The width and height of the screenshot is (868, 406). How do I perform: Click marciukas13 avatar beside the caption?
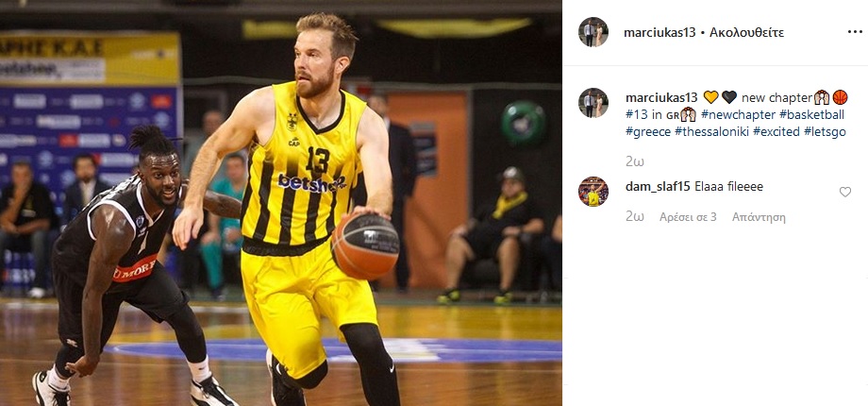pyautogui.click(x=593, y=103)
